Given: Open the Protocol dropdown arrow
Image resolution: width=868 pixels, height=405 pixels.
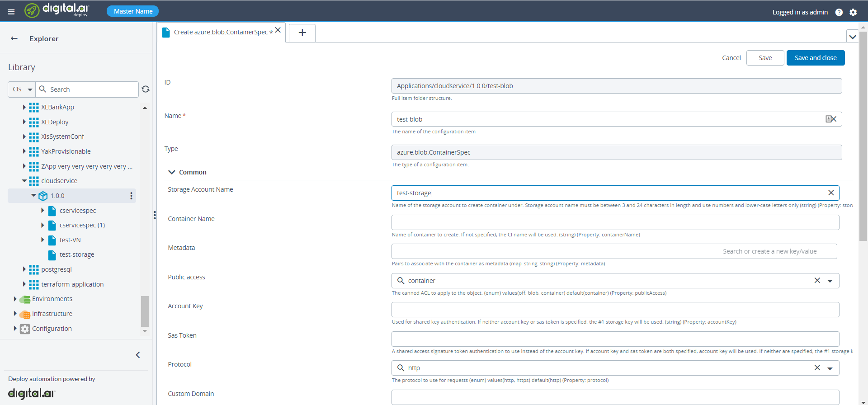Looking at the screenshot, I should coord(830,368).
